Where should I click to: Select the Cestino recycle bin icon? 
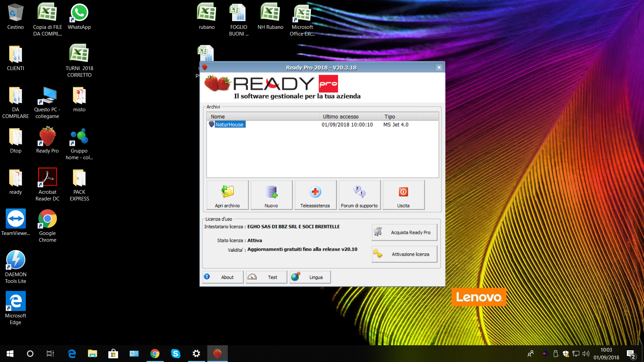click(x=15, y=17)
